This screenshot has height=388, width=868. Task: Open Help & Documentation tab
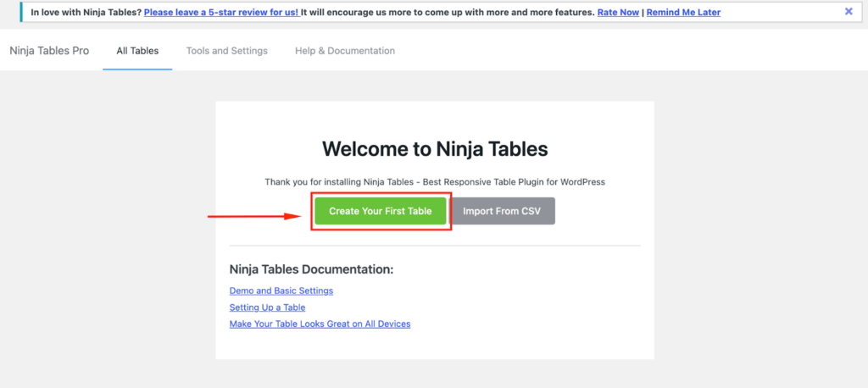(345, 51)
